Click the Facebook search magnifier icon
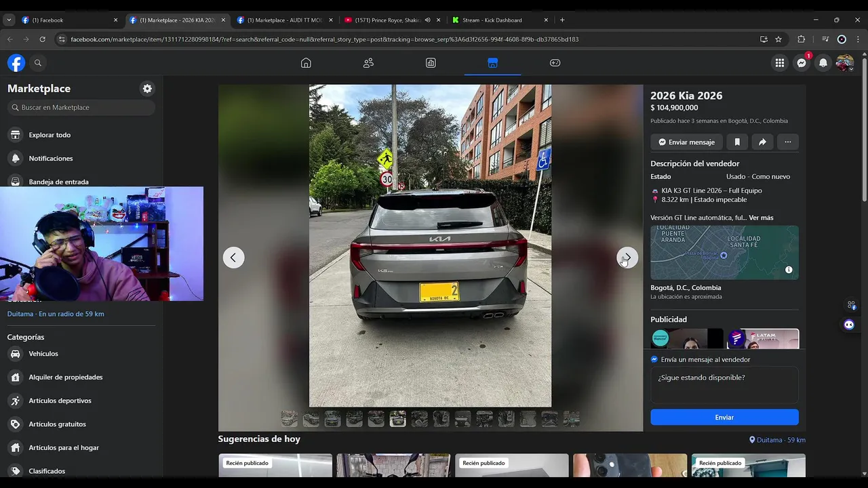This screenshot has height=488, width=868. tap(38, 63)
